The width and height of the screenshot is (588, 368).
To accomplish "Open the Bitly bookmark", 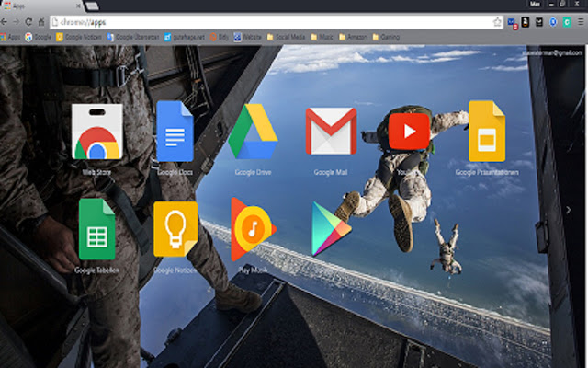I will click(x=219, y=37).
